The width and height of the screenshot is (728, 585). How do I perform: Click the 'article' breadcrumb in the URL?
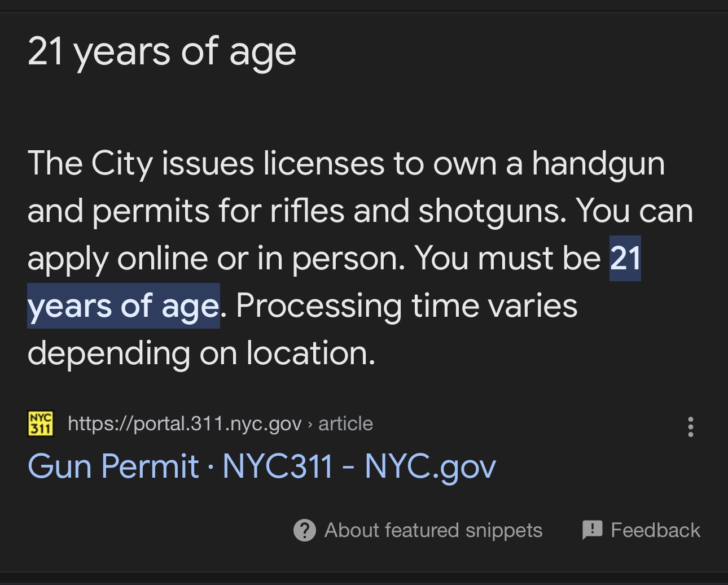click(345, 424)
